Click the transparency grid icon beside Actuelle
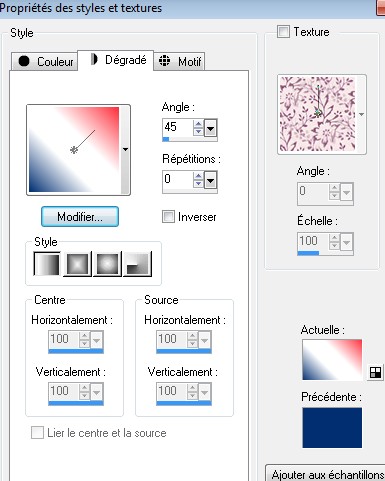 (376, 372)
